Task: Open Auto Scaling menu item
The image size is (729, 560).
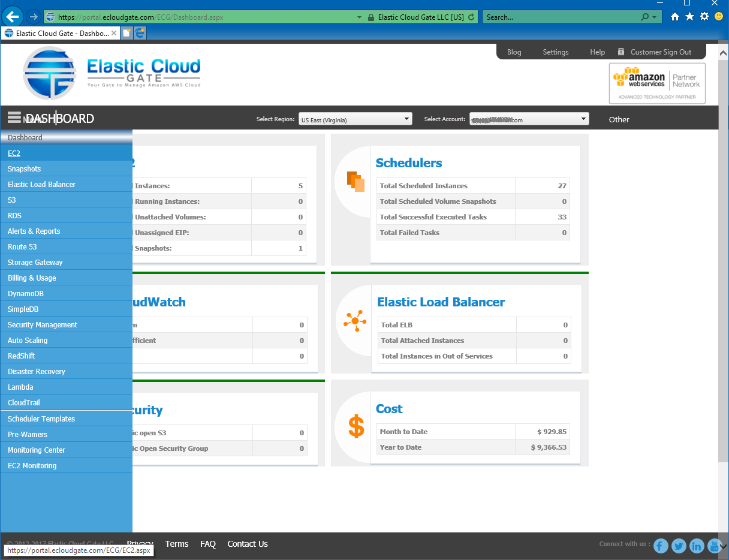Action: 66,340
